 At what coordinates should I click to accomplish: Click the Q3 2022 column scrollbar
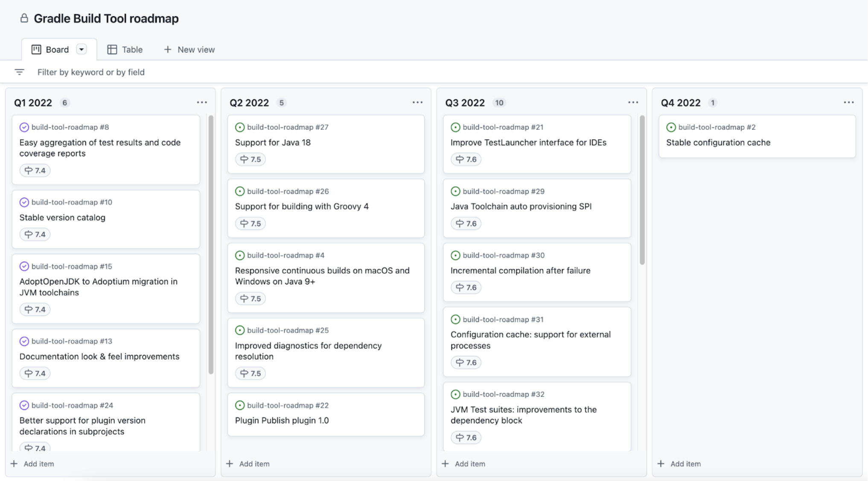642,190
